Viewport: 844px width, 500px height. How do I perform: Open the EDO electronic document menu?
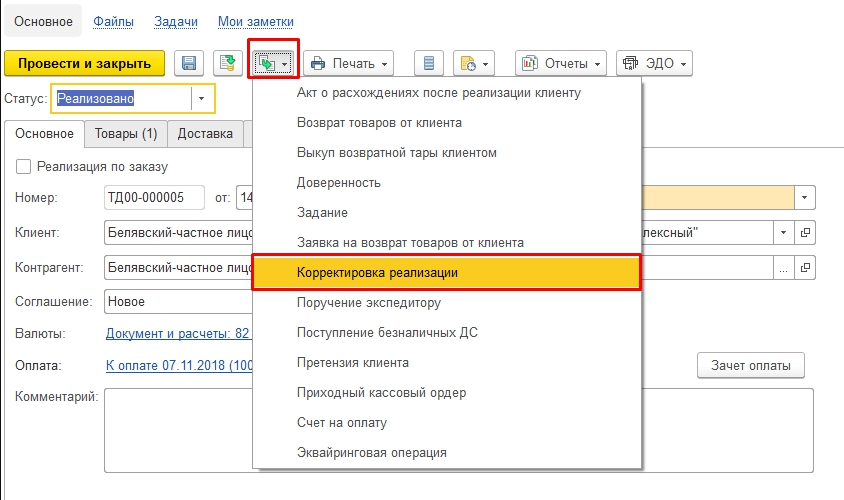pos(655,63)
